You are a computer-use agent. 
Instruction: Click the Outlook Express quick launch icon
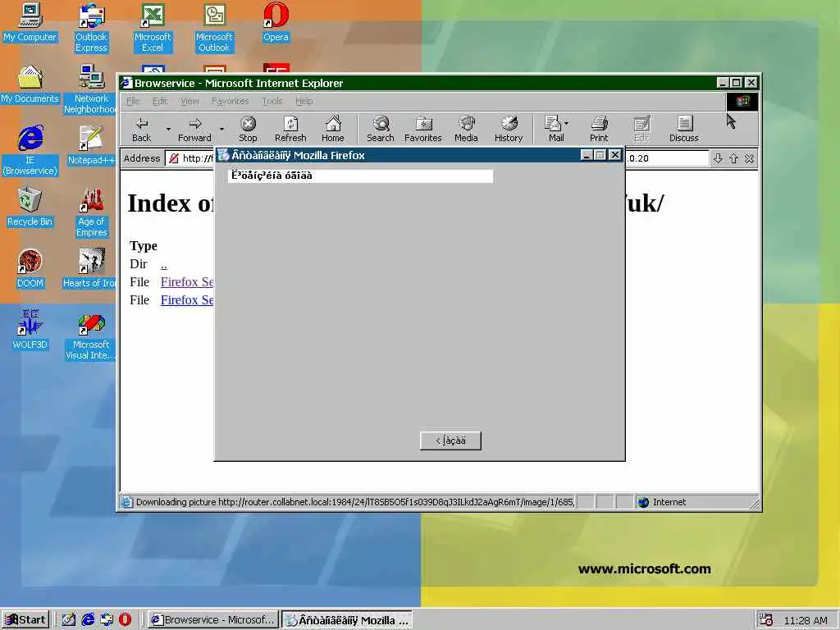107,620
